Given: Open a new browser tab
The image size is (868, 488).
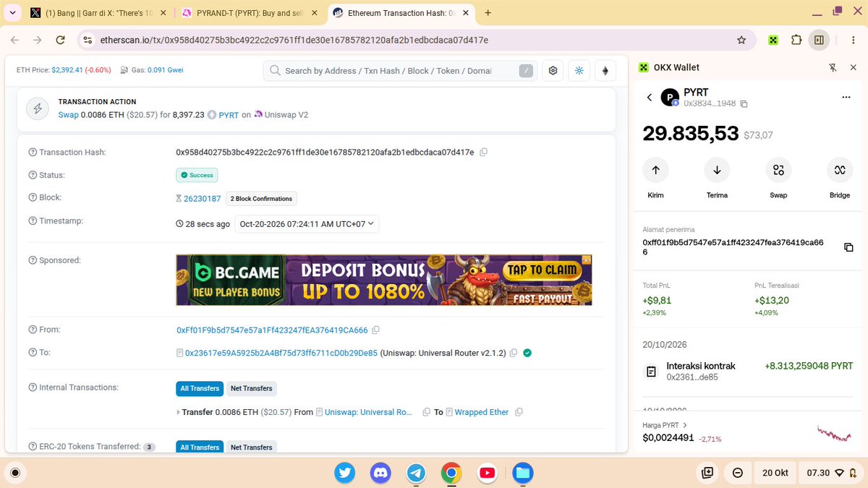Looking at the screenshot, I should point(488,13).
